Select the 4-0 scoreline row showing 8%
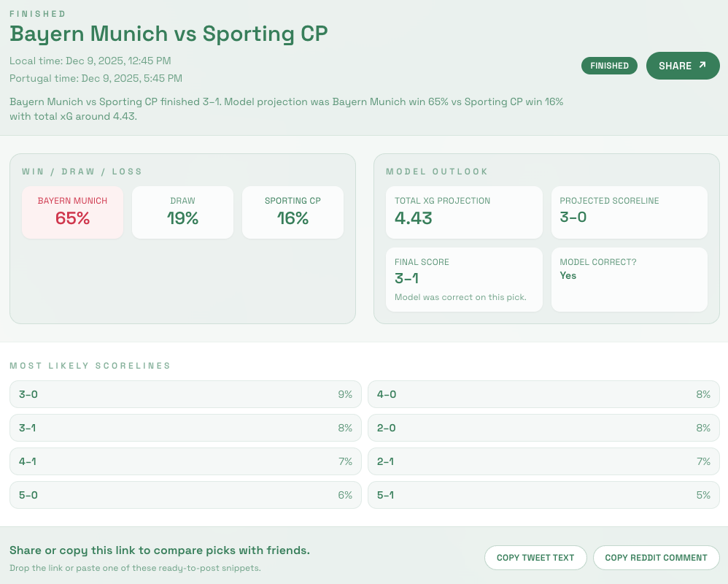728x584 pixels. pyautogui.click(x=543, y=394)
